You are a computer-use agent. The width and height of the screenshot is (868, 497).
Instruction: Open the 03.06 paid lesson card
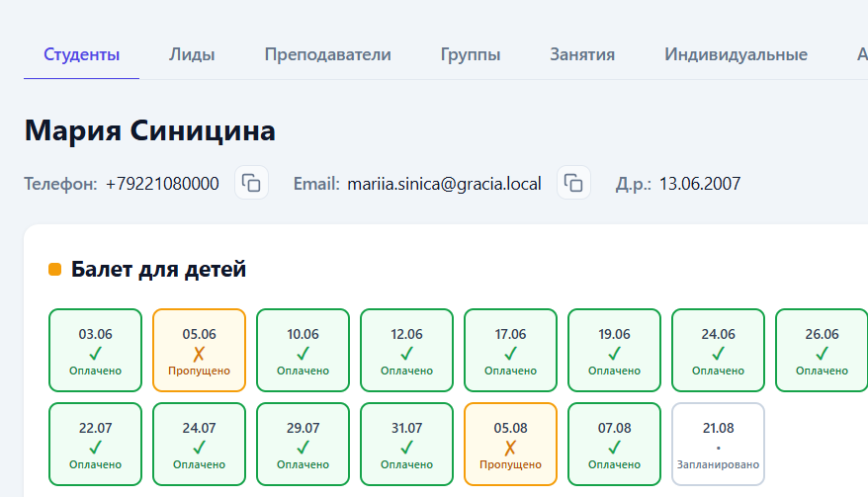pyautogui.click(x=95, y=351)
